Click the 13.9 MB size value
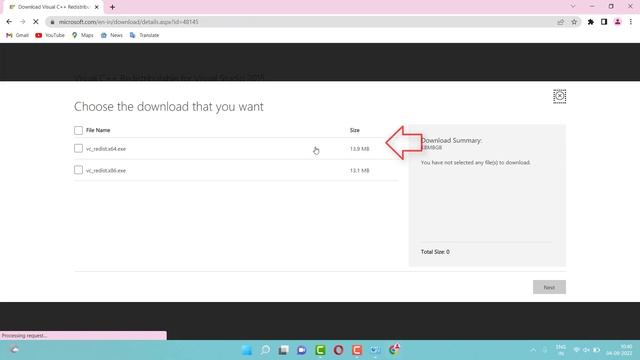 coord(360,149)
